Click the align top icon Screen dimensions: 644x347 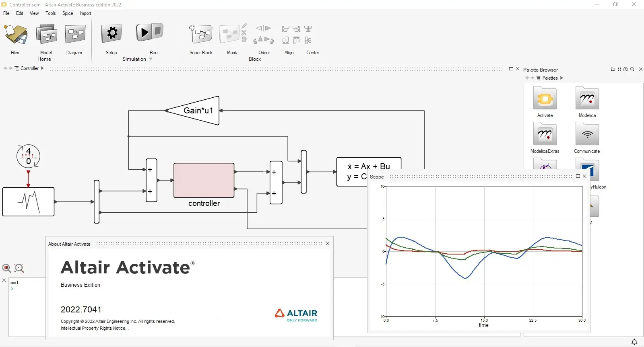pos(297,41)
